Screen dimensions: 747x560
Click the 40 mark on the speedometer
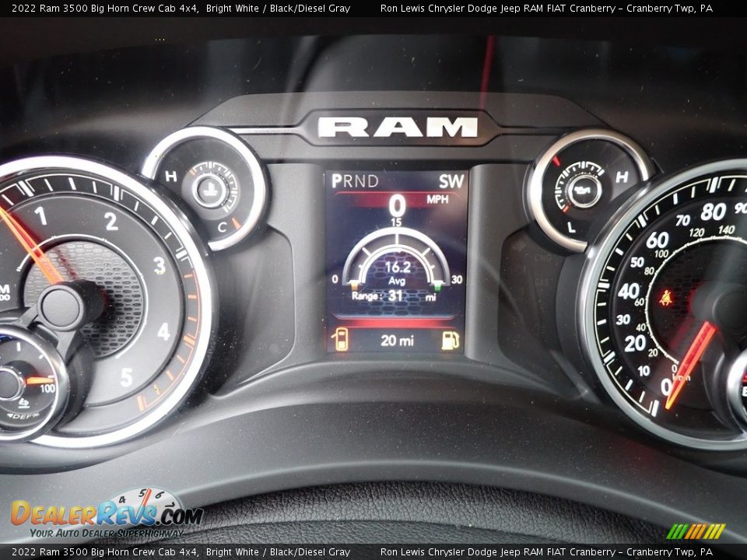[629, 291]
